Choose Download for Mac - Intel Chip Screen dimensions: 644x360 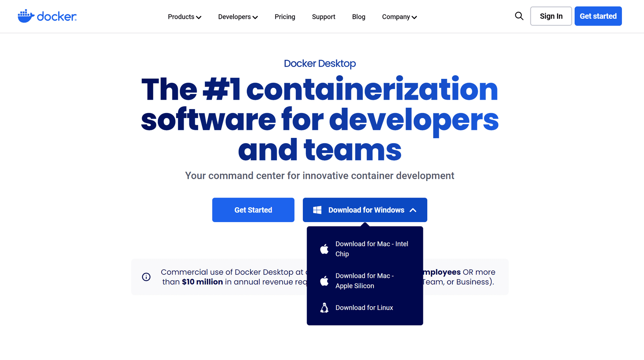pyautogui.click(x=365, y=249)
